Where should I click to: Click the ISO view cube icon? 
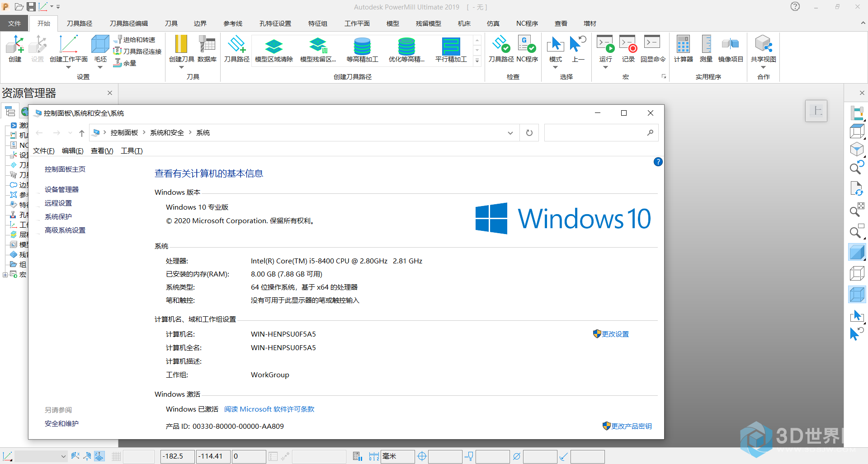pos(857,149)
